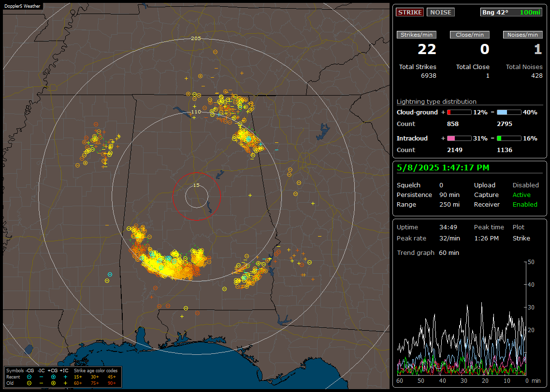Click the Recent +IC cyan plus legend symbol
This screenshot has width=550, height=392.
click(65, 377)
